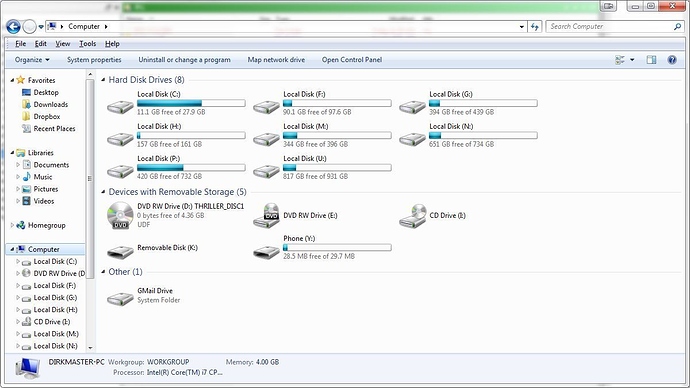
Task: Click Map network drive
Action: (276, 60)
